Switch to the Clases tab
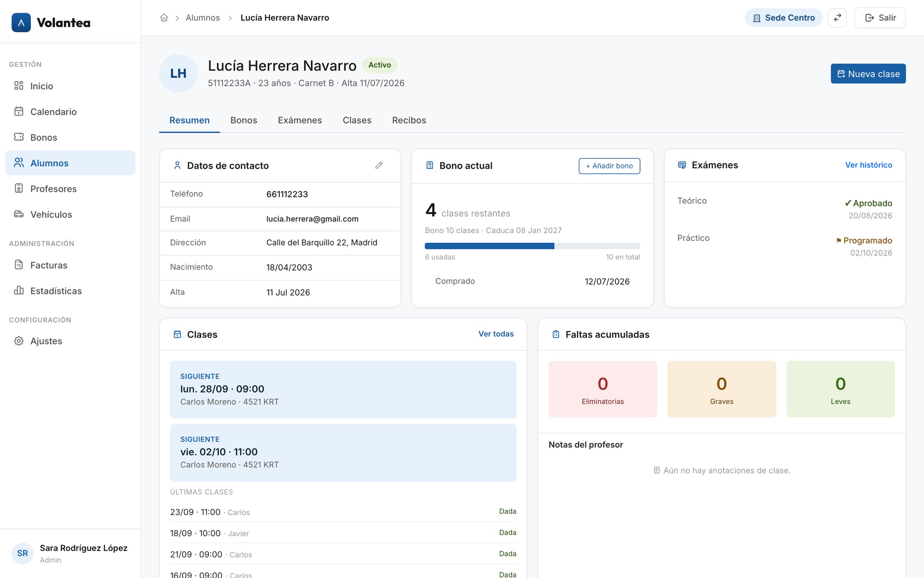Screen dimensions: 924x578 tap(357, 120)
